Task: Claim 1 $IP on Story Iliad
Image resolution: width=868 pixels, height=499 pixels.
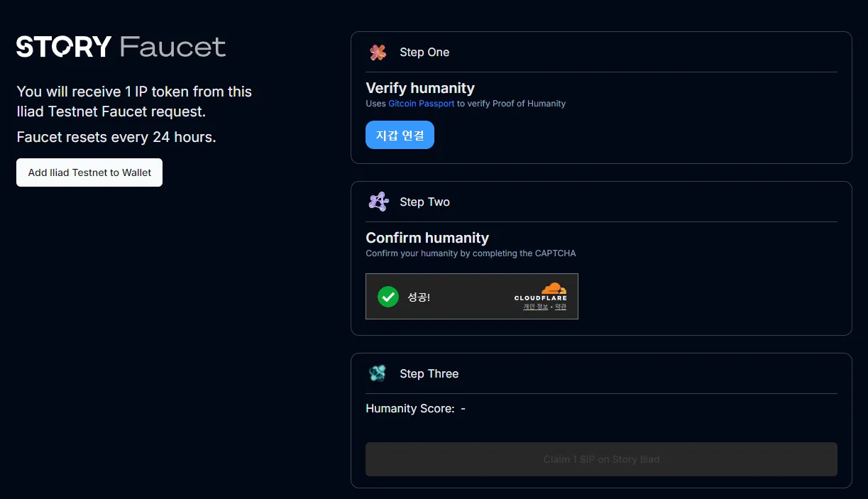Action: pyautogui.click(x=601, y=459)
